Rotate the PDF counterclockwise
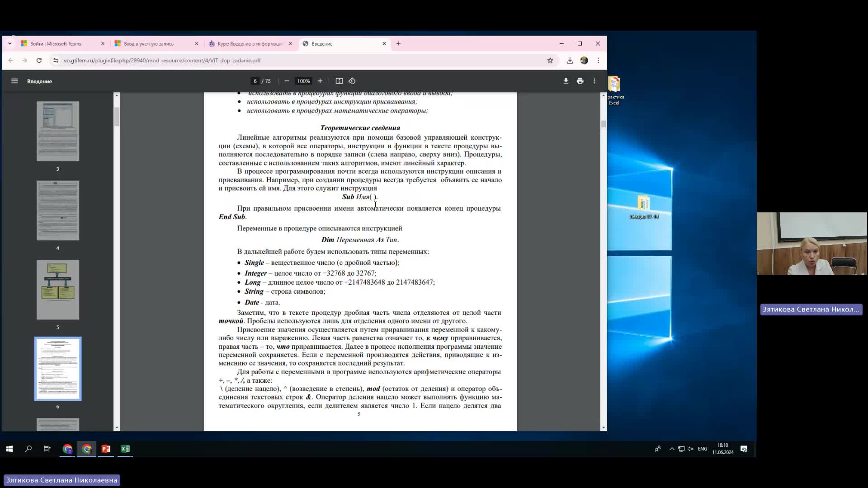 pos(352,81)
